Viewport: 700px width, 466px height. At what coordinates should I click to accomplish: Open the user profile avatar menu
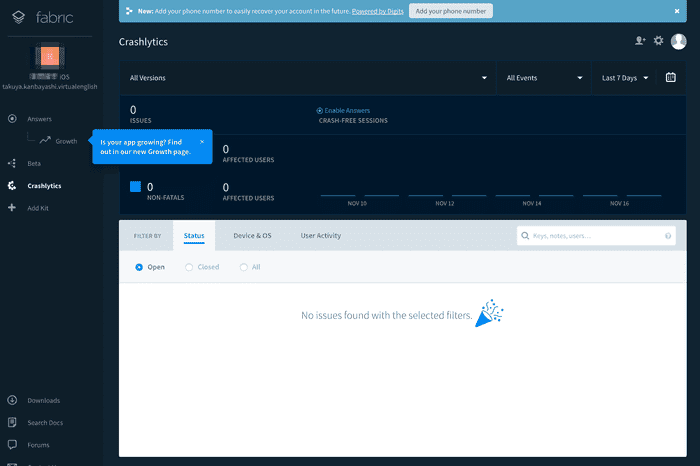(679, 41)
